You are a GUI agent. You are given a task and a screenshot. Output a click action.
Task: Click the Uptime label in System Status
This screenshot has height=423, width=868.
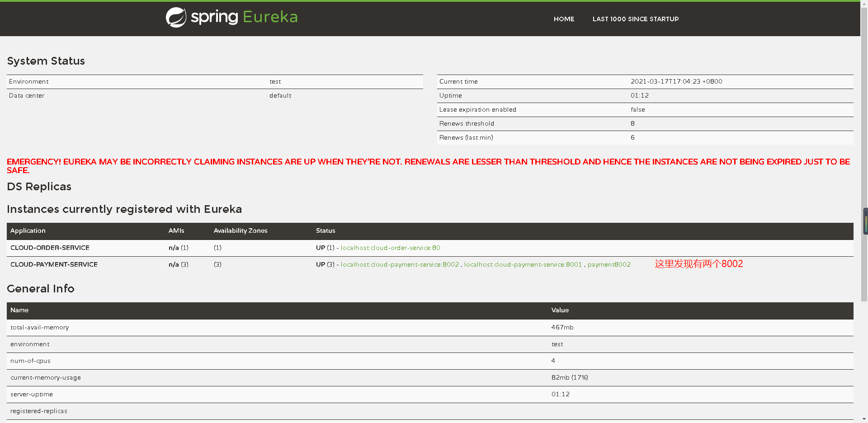[451, 95]
